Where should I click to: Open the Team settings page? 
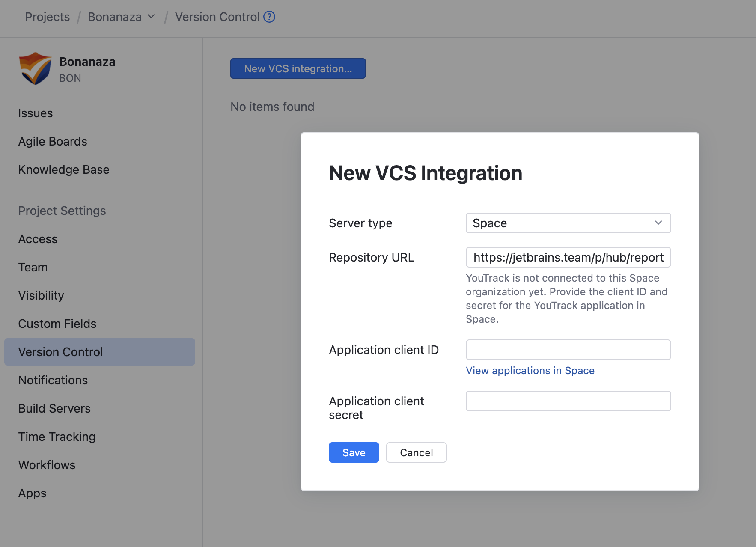coord(33,267)
